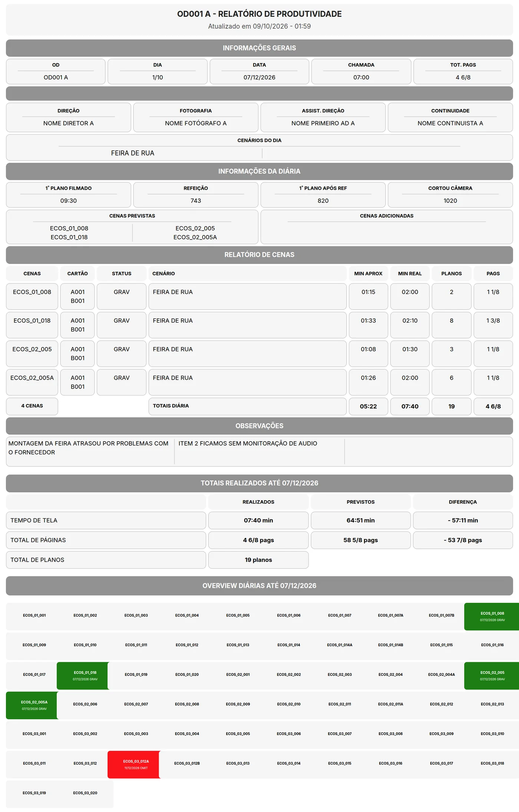Click the ECOS_03_020 overview tile
The image size is (519, 812).
click(x=85, y=793)
